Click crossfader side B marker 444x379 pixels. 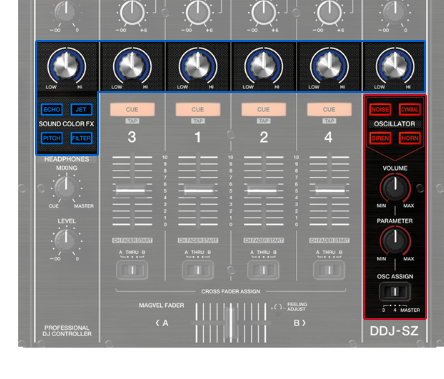pyautogui.click(x=299, y=323)
